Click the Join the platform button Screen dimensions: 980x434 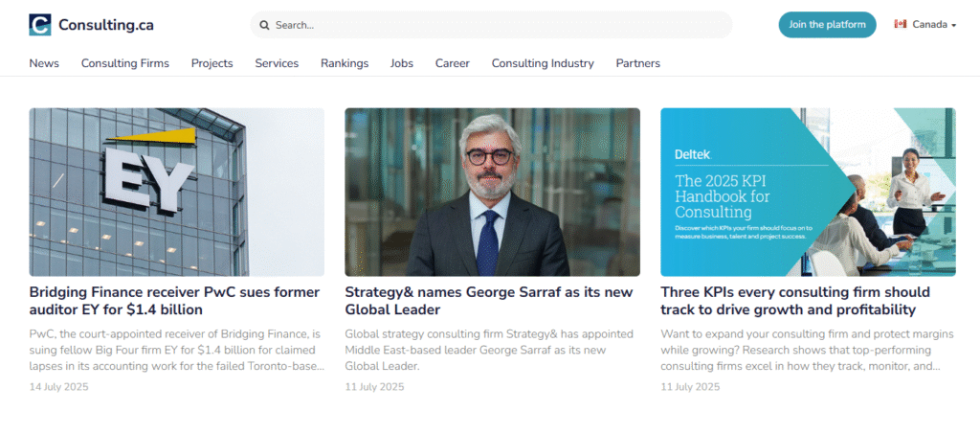click(x=827, y=24)
